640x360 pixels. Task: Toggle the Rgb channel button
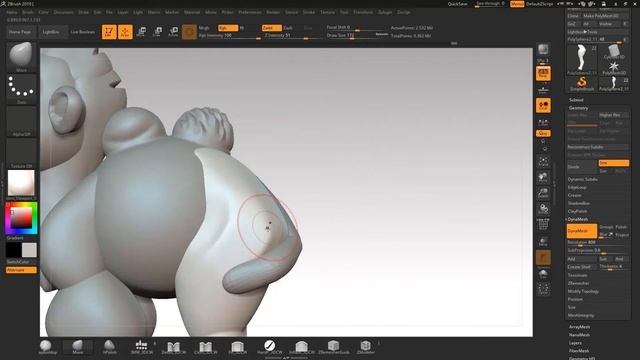228,28
